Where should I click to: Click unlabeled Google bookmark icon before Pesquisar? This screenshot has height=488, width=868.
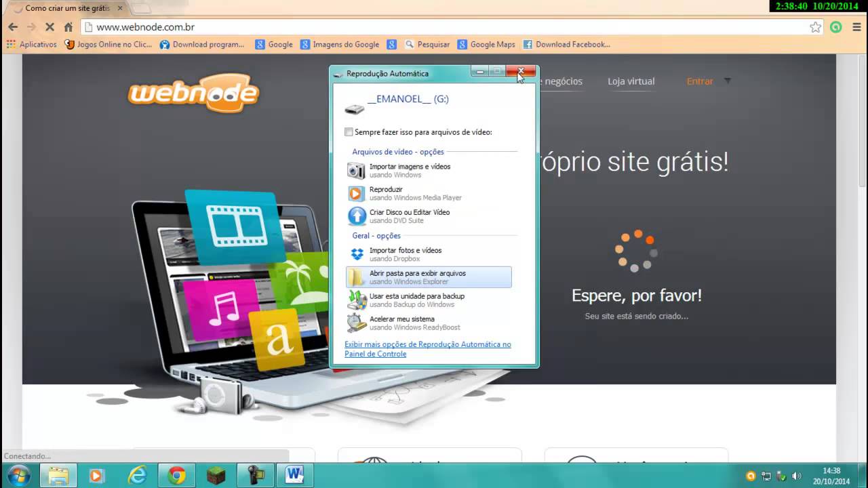click(392, 45)
